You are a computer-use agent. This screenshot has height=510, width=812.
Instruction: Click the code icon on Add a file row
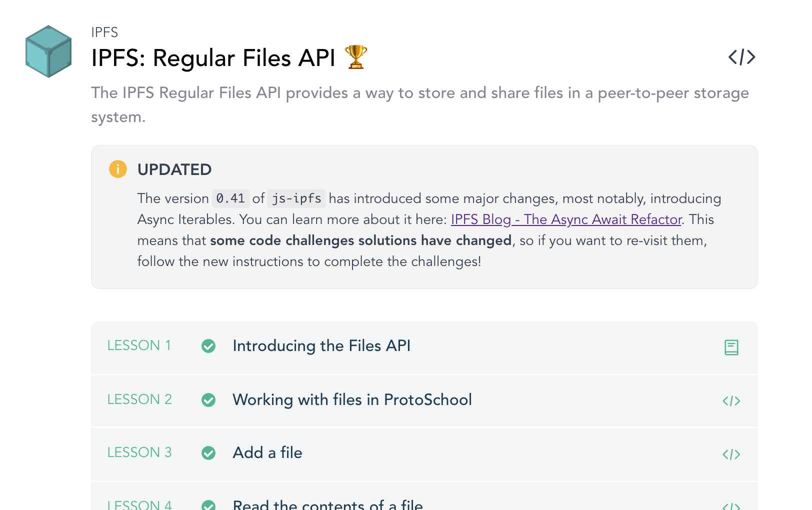coord(731,454)
